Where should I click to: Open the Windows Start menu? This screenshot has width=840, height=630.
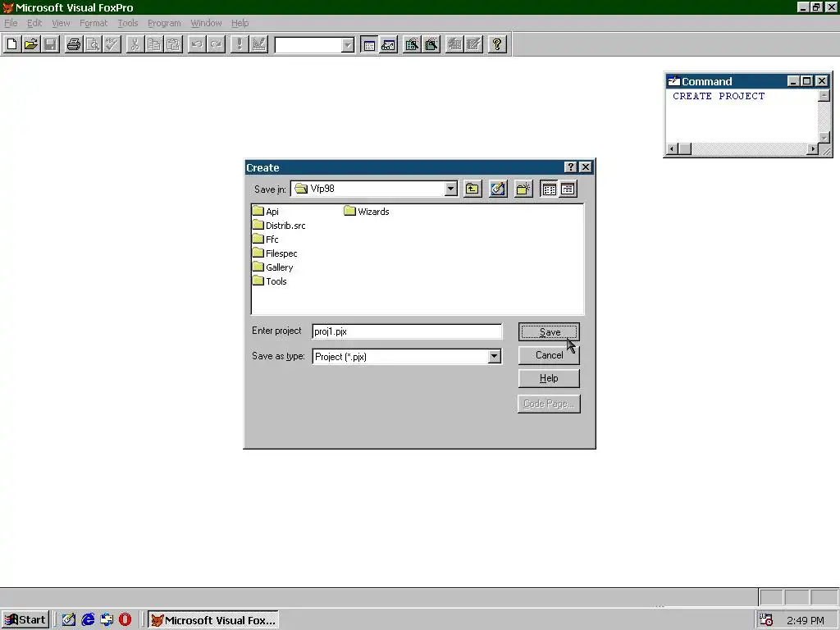[x=25, y=620]
